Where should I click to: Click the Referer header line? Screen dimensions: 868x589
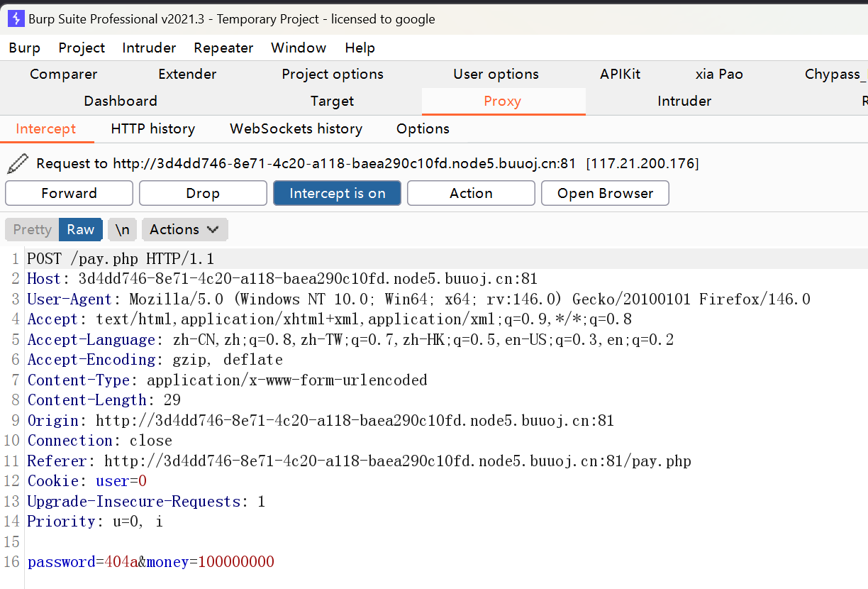[359, 461]
